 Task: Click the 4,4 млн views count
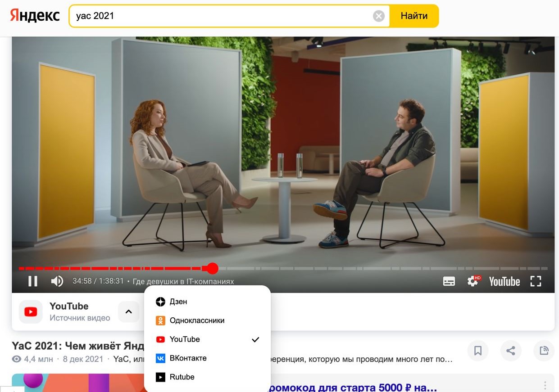(38, 359)
